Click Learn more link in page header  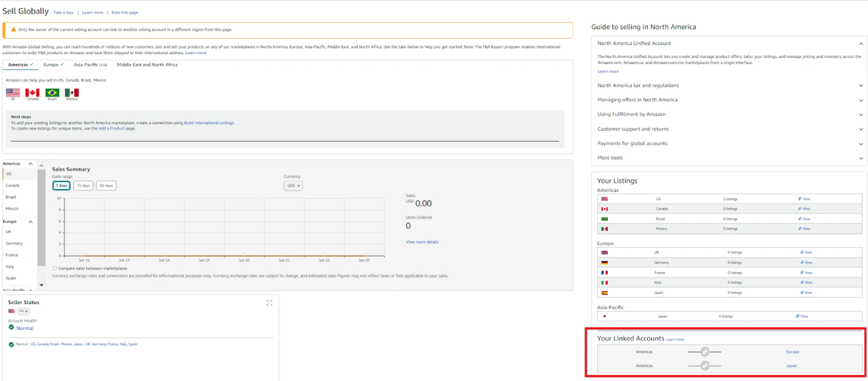coord(93,13)
